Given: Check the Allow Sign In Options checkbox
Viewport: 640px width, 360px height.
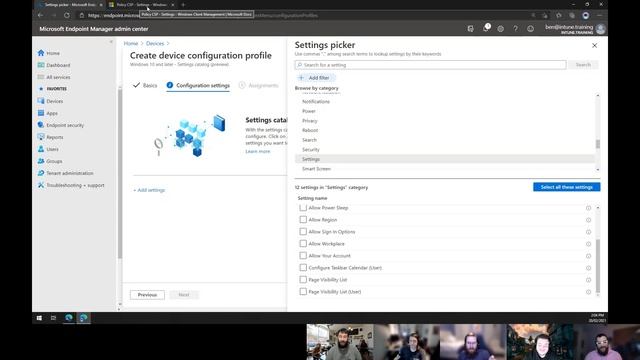Looking at the screenshot, I should point(303,231).
